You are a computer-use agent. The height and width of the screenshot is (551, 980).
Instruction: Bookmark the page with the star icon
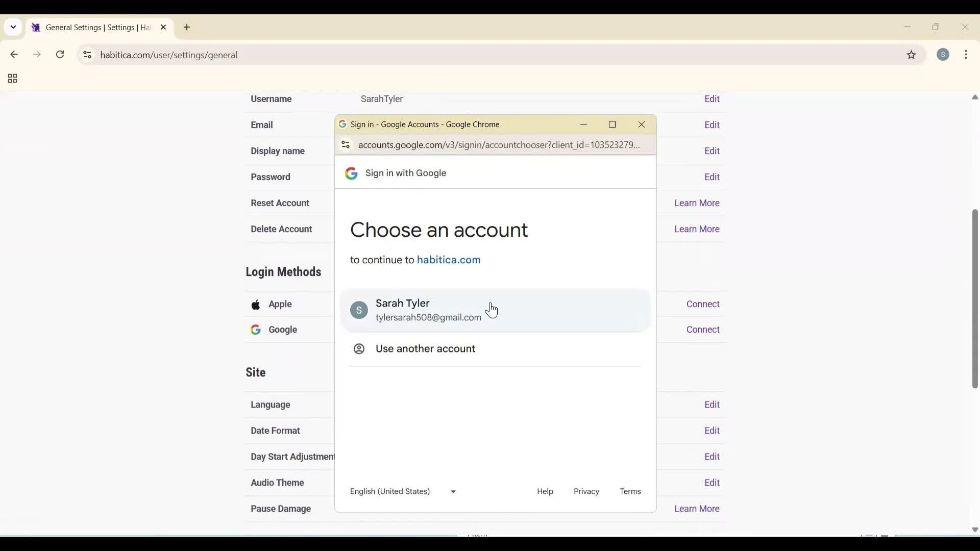(x=912, y=55)
